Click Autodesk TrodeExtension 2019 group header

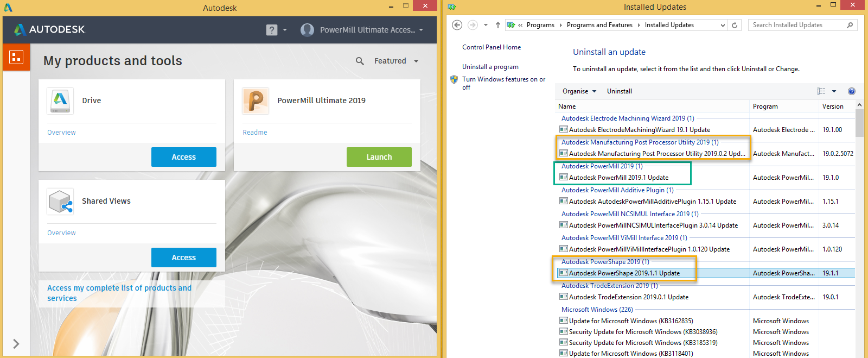pyautogui.click(x=609, y=286)
